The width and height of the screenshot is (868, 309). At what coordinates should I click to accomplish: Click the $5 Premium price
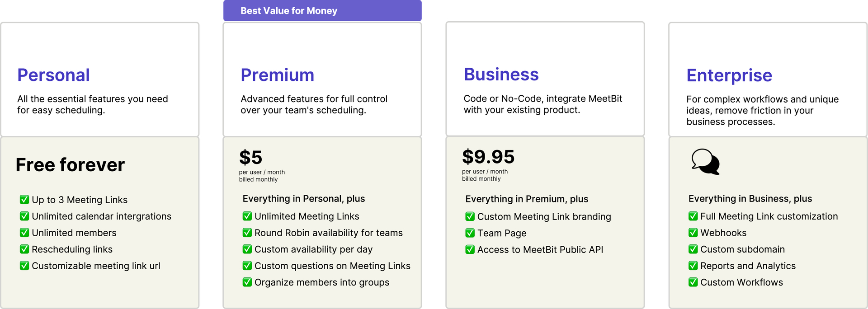(x=250, y=158)
